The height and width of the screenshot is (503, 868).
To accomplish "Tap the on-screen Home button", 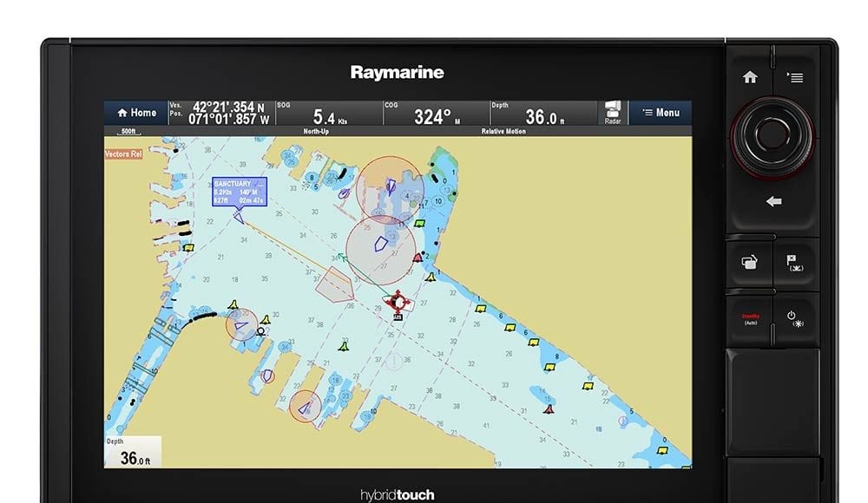I will 136,113.
